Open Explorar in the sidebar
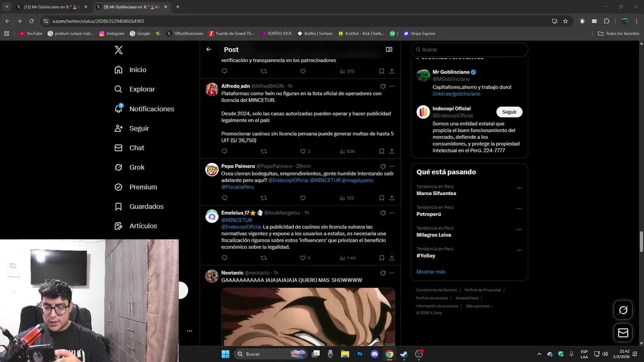Viewport: 644px width, 362px height. pos(134,89)
